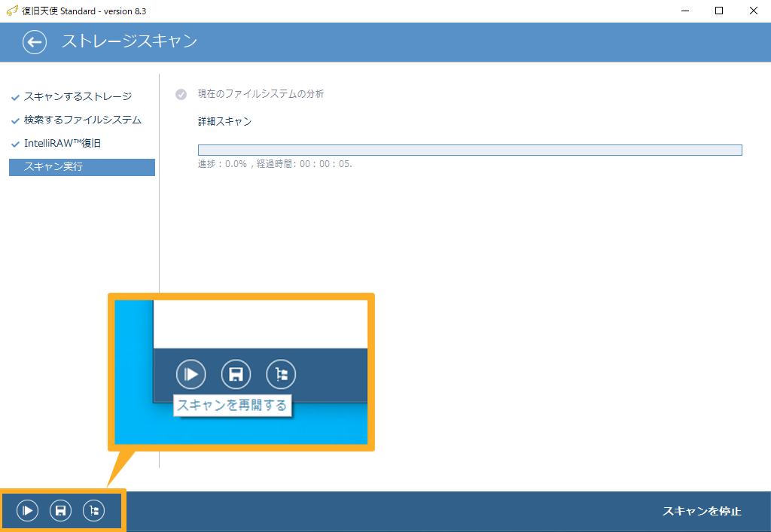Select スキャンするストレージ step
This screenshot has height=532, width=771.
point(78,96)
